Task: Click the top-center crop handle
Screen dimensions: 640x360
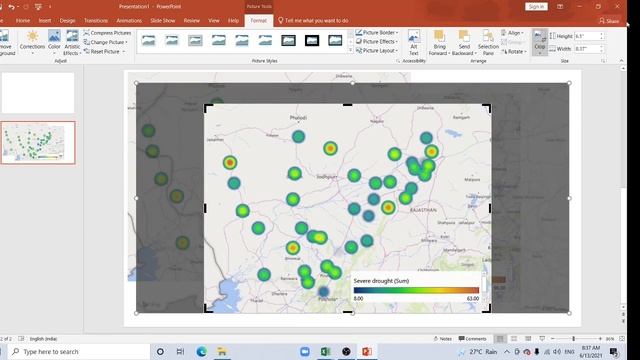Action: (x=347, y=105)
